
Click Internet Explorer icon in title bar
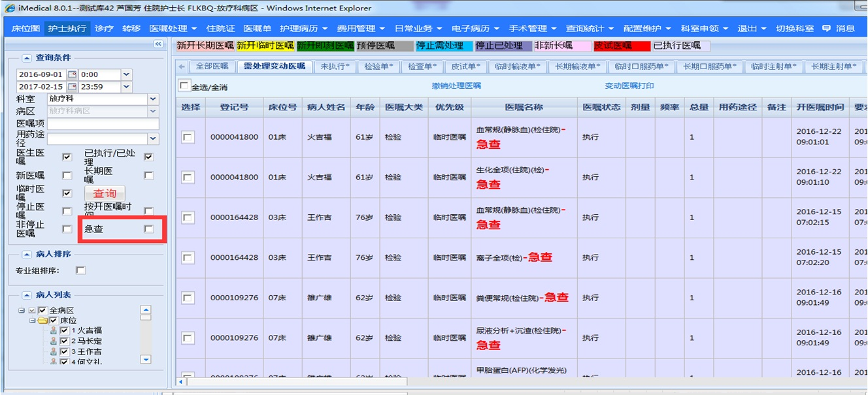9,8
